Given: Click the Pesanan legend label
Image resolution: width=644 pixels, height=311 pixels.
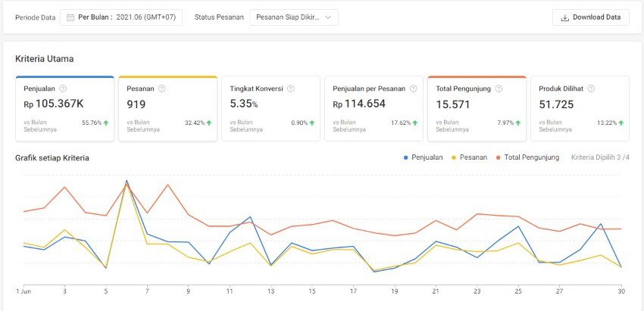Looking at the screenshot, I should [x=474, y=157].
